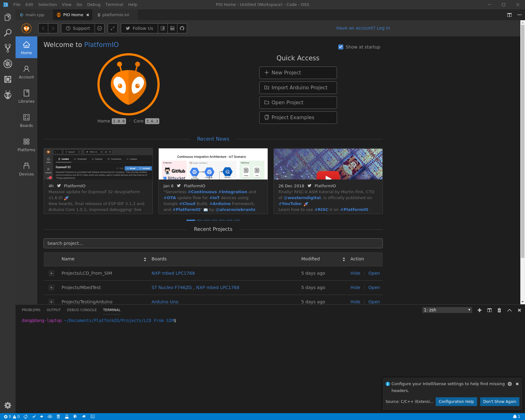525x420 pixels.
Task: Select the Devices section in the PlatformIO sidebar
Action: 26,169
